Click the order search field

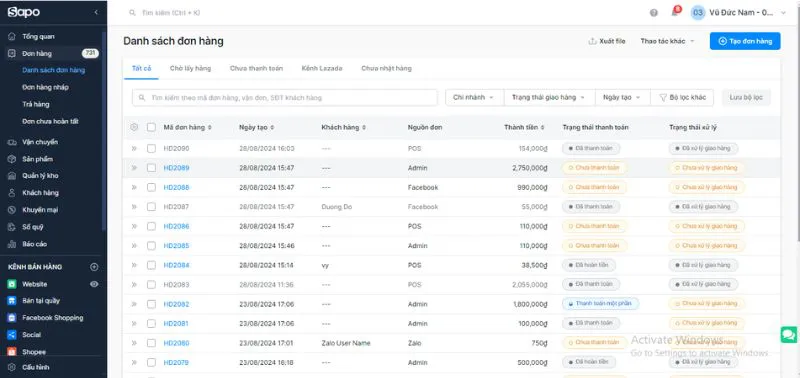pyautogui.click(x=285, y=97)
